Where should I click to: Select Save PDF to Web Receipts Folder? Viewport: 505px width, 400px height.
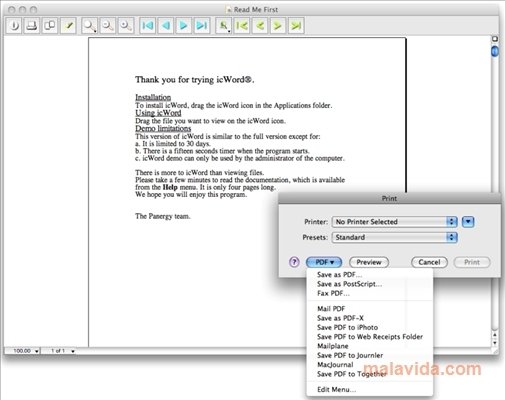369,337
